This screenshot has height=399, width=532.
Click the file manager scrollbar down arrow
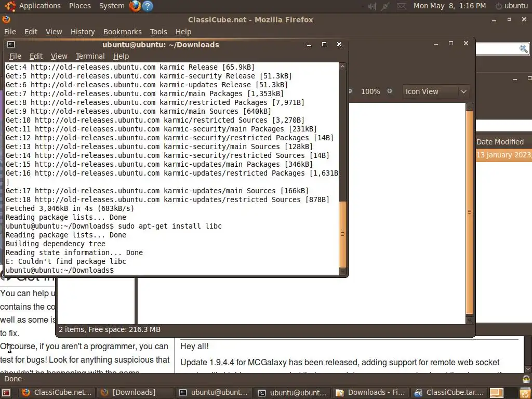469,320
